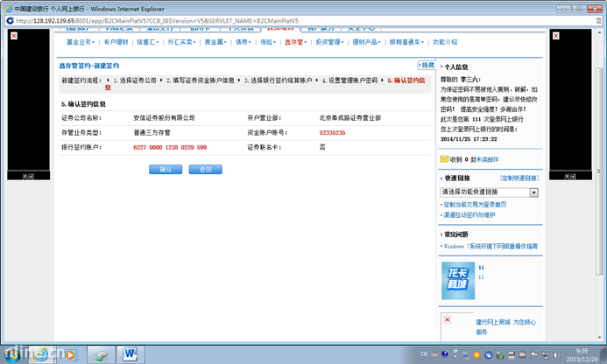Expand the 债券 dropdown menu

pos(244,42)
